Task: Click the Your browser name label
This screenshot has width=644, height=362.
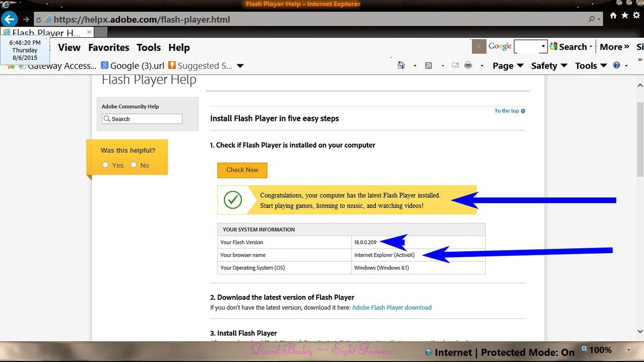Action: (243, 255)
